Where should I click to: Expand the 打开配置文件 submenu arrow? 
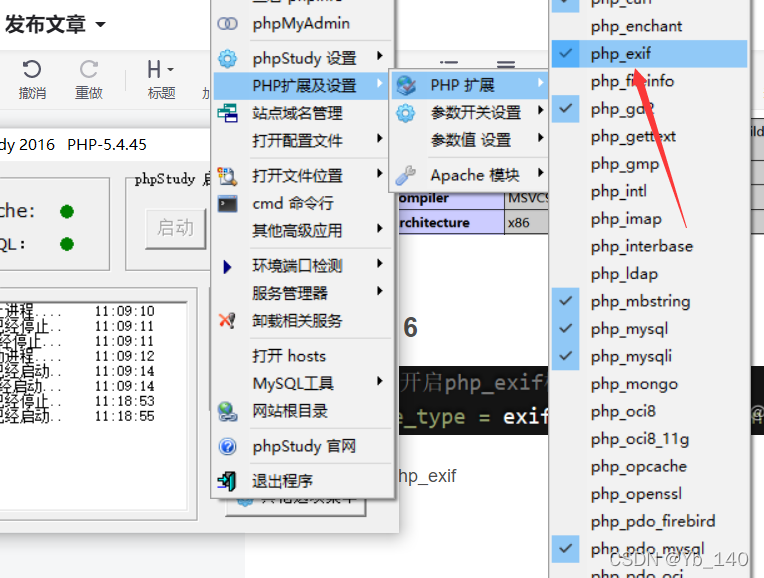click(380, 138)
